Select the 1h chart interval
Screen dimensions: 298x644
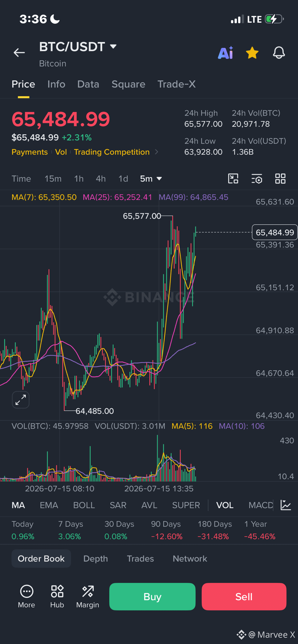coord(79,179)
